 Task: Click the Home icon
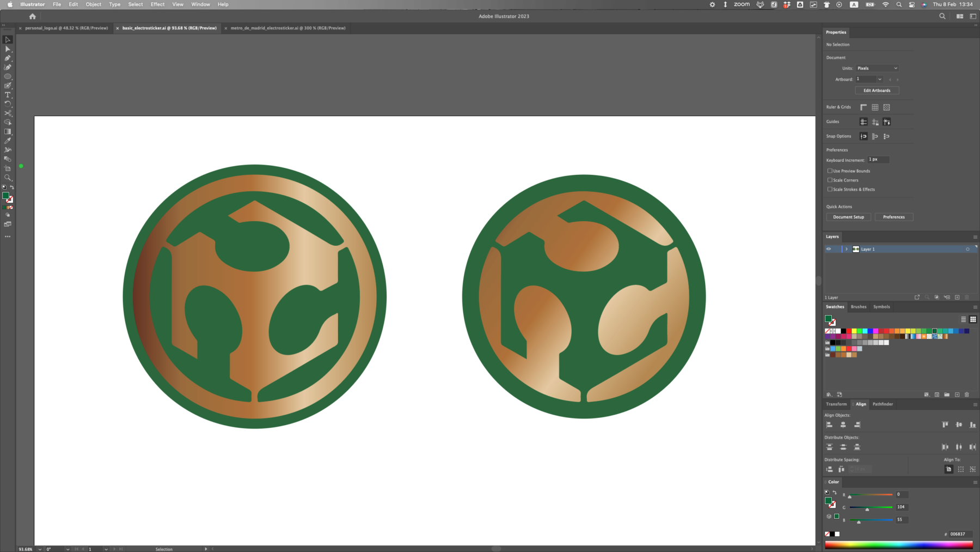[32, 16]
